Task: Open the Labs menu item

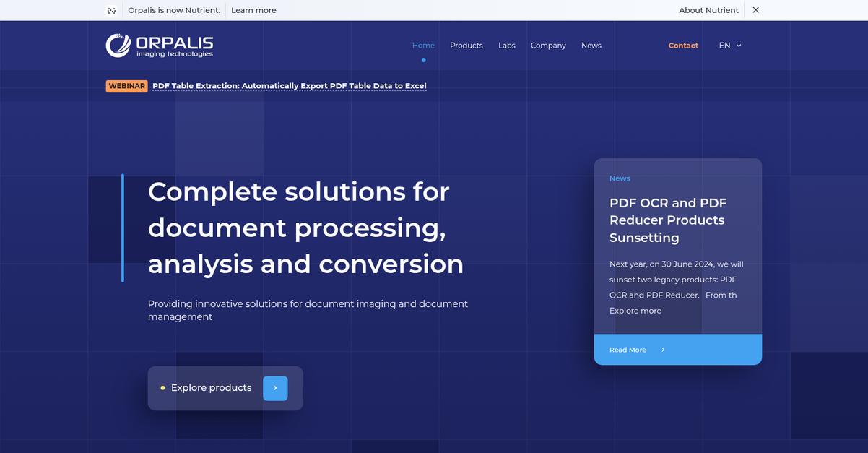Action: pos(506,46)
